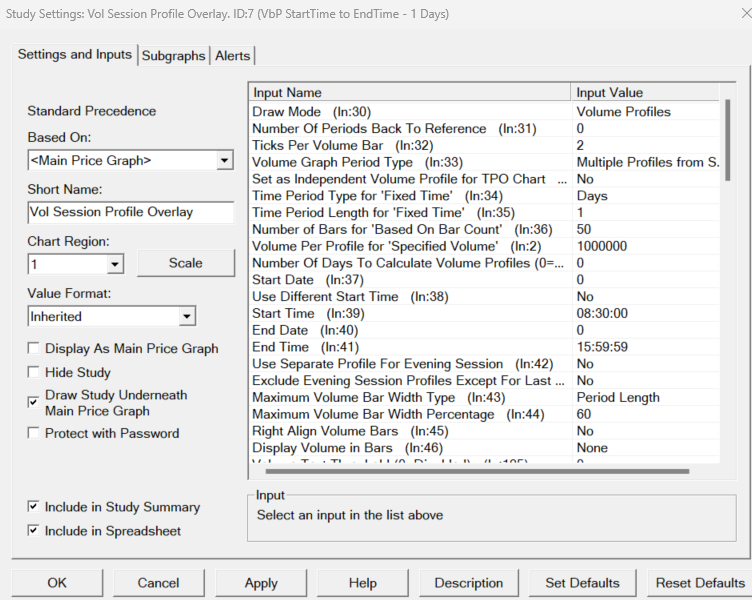Uncheck Draw Study Underneath Main Price Graph
752x600 pixels.
[x=35, y=402]
